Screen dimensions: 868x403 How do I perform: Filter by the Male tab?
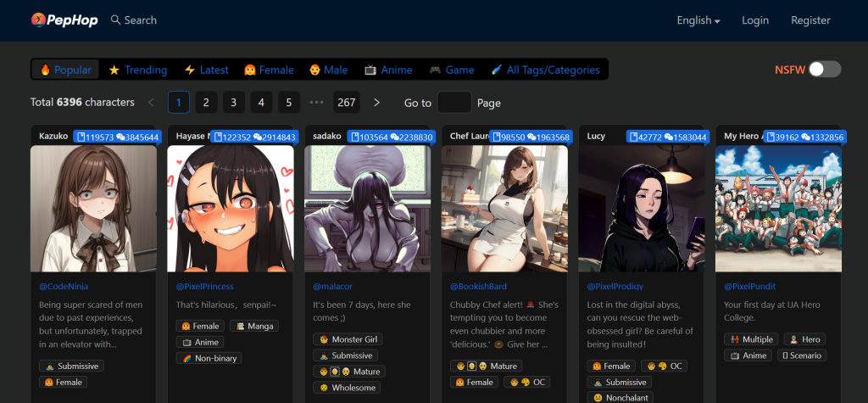point(328,70)
